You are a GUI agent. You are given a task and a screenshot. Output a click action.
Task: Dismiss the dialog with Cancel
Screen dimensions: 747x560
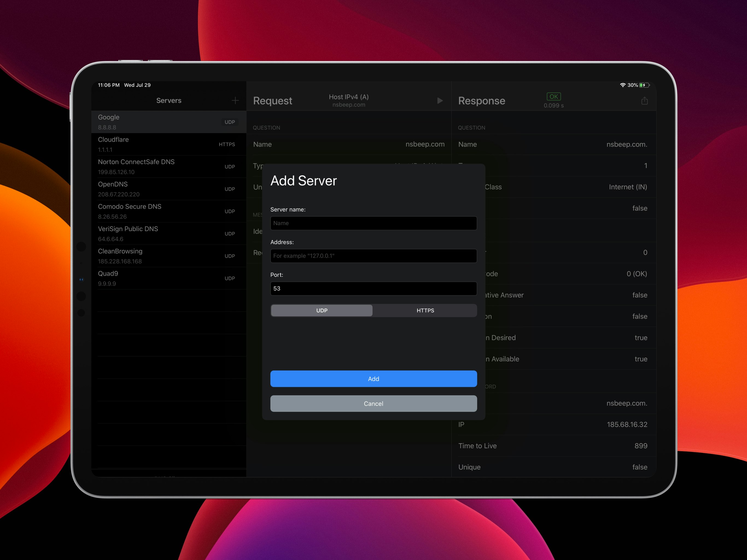pyautogui.click(x=373, y=403)
